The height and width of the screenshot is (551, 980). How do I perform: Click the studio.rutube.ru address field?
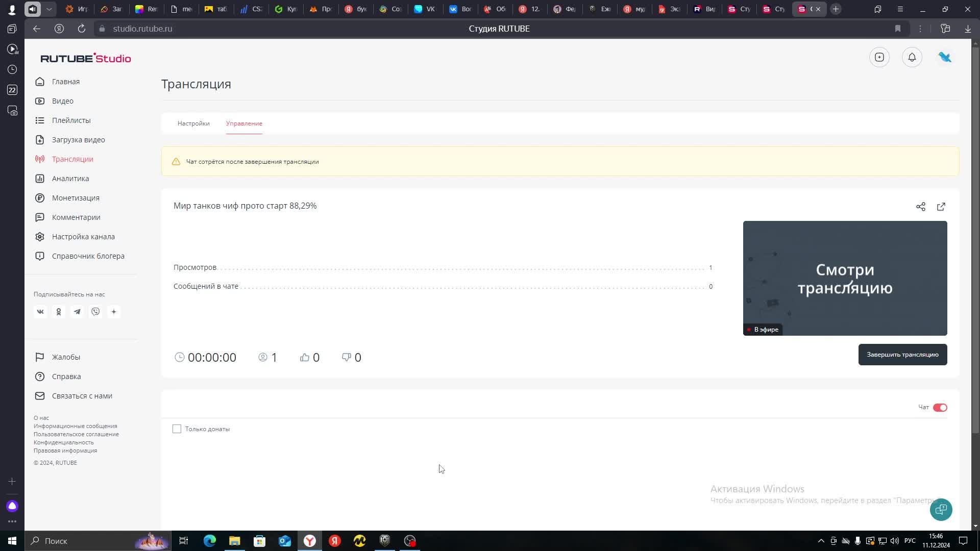[x=142, y=29]
